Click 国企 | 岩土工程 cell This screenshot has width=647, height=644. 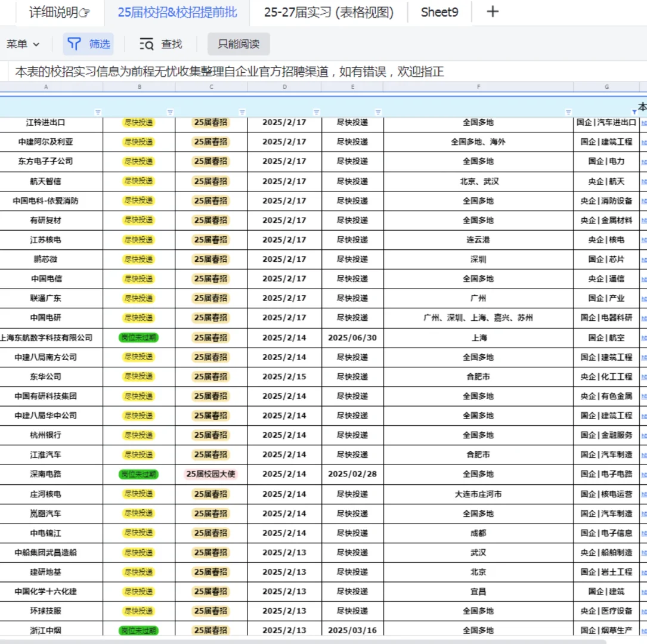(x=606, y=572)
